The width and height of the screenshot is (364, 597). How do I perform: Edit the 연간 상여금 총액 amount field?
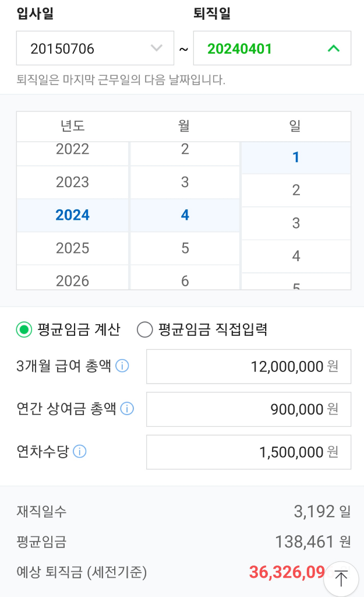(x=248, y=409)
